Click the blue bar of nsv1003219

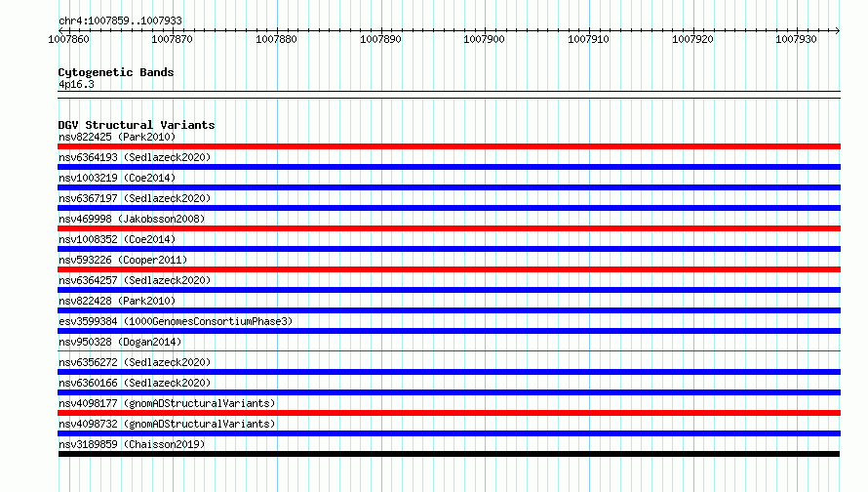coord(449,187)
